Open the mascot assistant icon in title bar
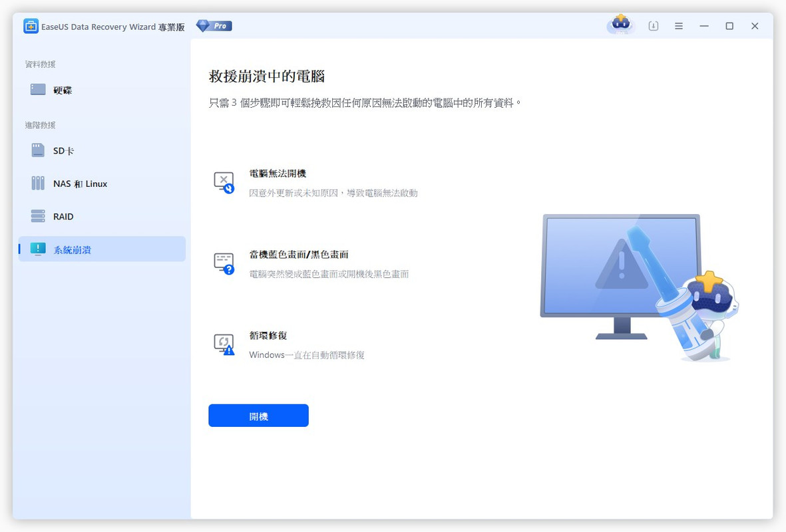786x532 pixels. click(x=620, y=25)
